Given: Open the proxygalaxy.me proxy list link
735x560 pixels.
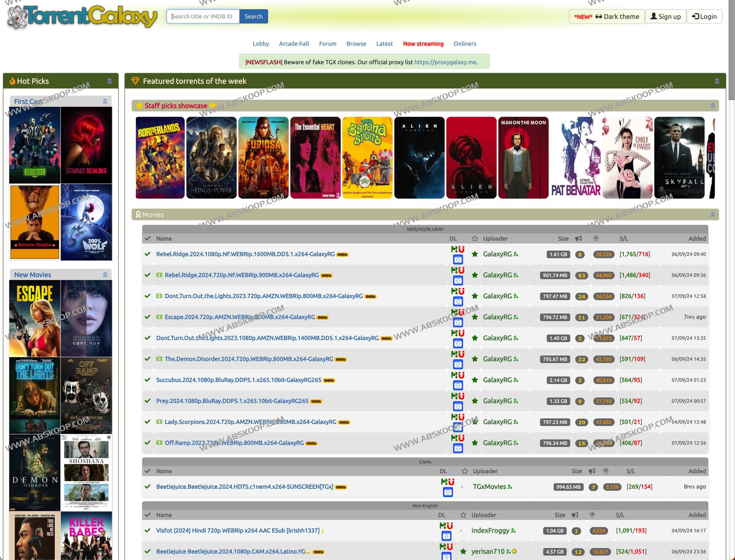Looking at the screenshot, I should tap(445, 62).
